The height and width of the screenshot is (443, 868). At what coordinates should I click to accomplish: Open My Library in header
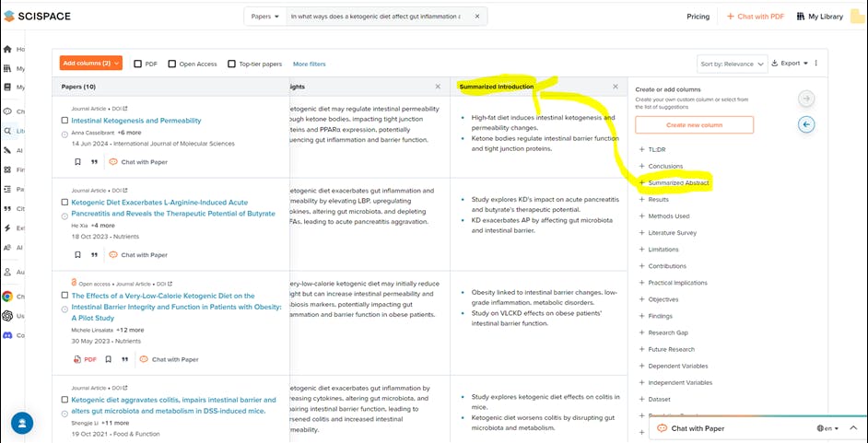tap(820, 17)
